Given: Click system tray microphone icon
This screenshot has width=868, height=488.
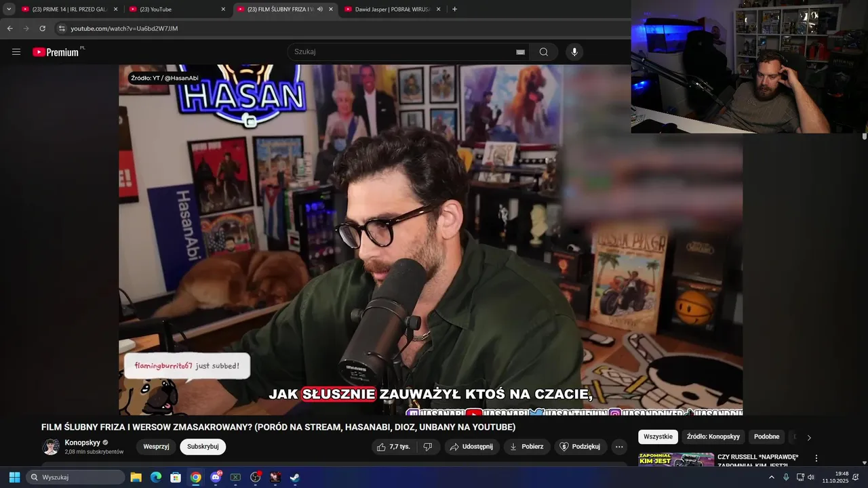Looking at the screenshot, I should (786, 477).
